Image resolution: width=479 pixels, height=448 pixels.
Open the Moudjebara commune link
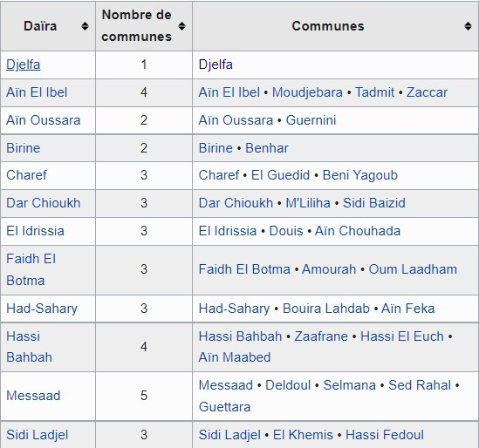(307, 92)
